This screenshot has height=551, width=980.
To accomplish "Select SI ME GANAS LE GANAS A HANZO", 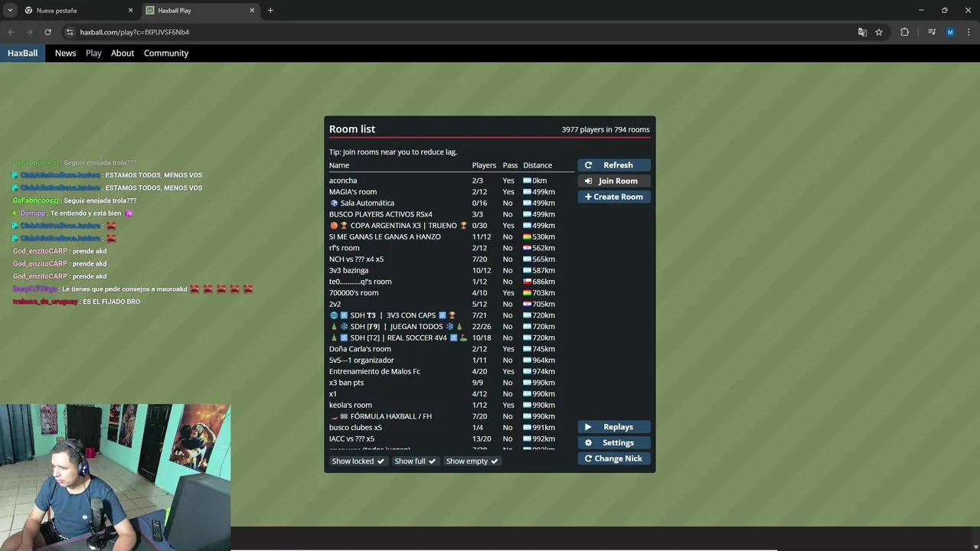I will coord(452,236).
